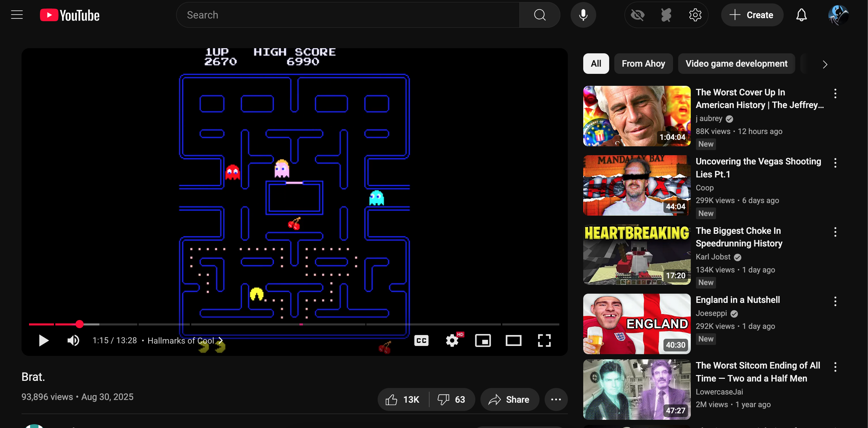Viewport: 868px width, 428px height.
Task: Open the notifications bell
Action: [x=801, y=15]
